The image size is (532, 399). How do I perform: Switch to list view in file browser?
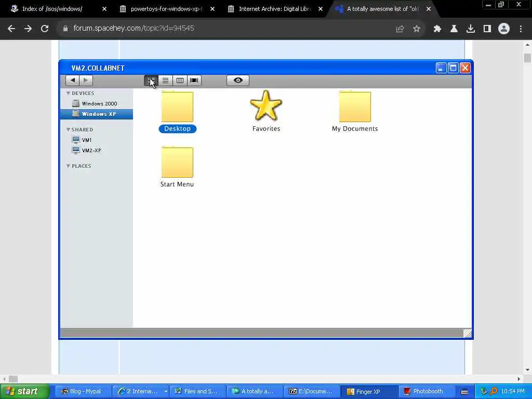click(165, 81)
